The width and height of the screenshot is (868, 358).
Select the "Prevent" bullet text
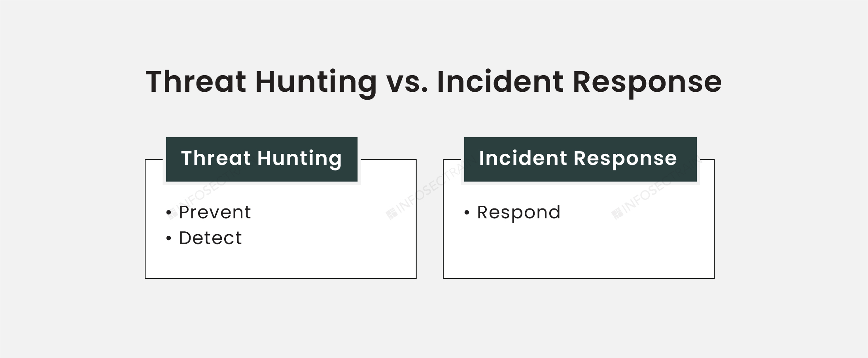click(x=215, y=212)
